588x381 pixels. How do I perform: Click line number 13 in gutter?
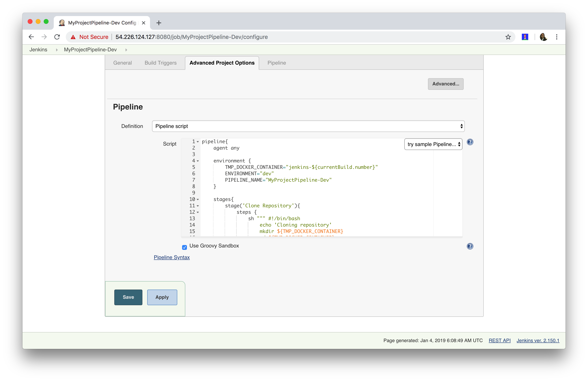pos(192,219)
